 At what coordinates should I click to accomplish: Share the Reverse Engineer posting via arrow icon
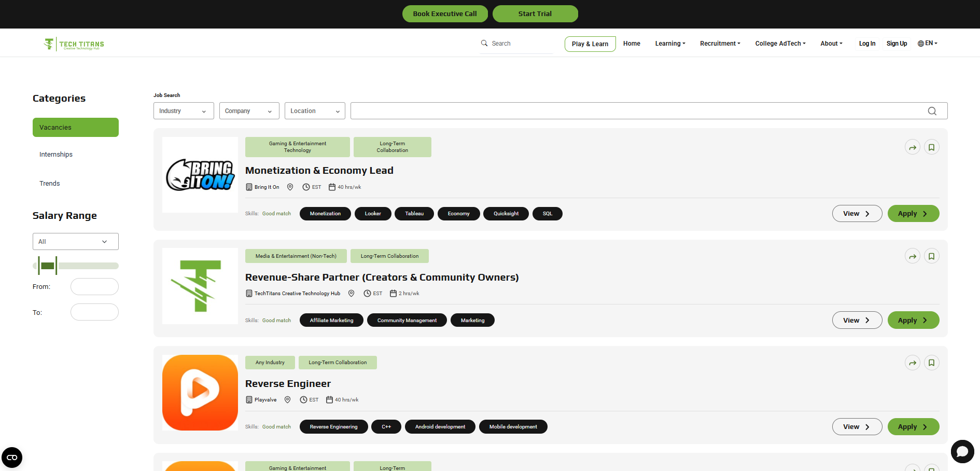[x=913, y=363]
